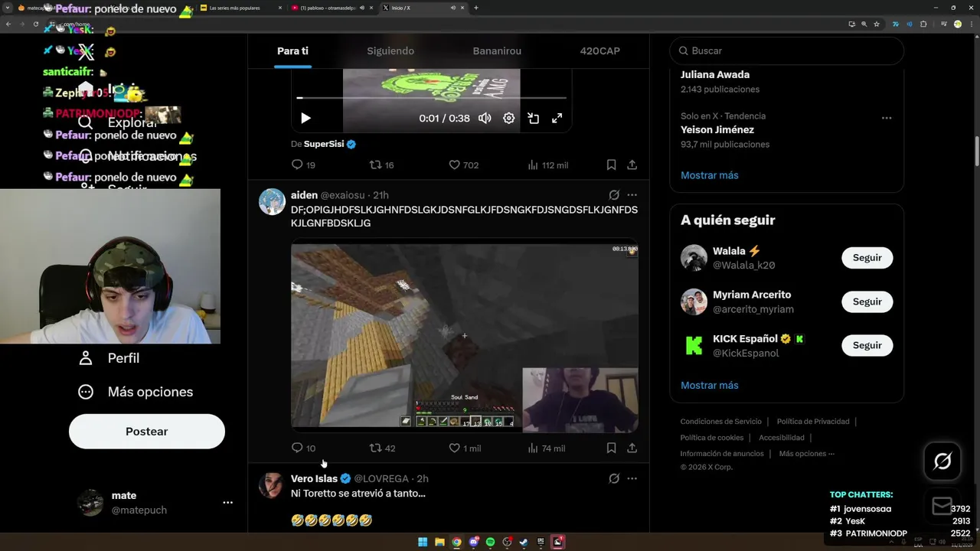Repost aiden's post with 42 reposts
This screenshot has width=980, height=551.
coord(382,448)
